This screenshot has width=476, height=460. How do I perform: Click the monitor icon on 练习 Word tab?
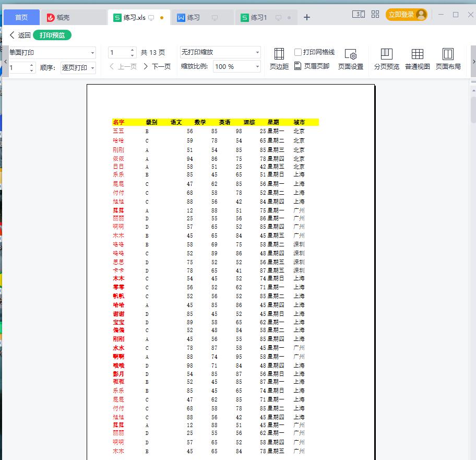point(215,18)
